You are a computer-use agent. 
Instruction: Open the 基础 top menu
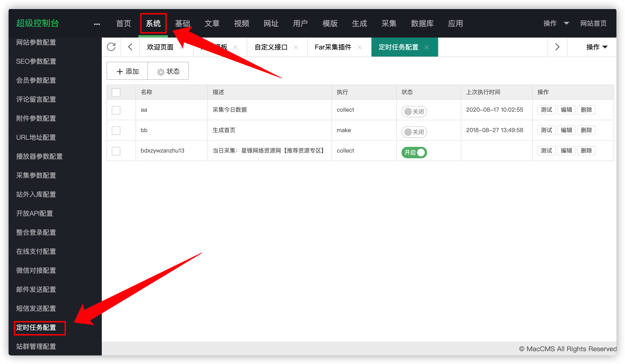(183, 24)
